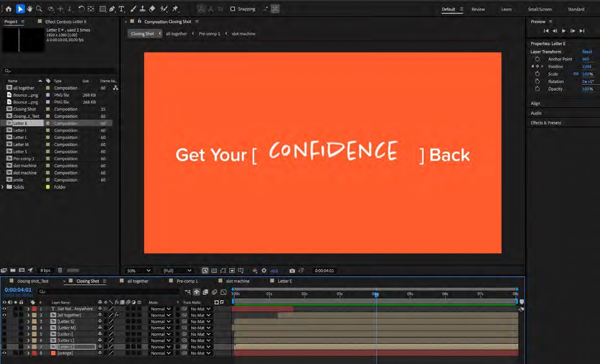
Task: Click Pre-comp 1 in the viewer breadcrumb
Action: [x=210, y=34]
